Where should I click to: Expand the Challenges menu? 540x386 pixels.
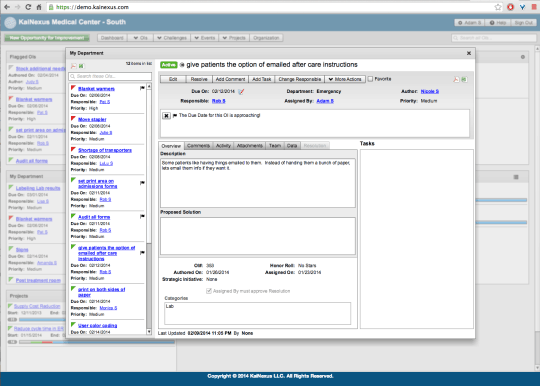172,38
